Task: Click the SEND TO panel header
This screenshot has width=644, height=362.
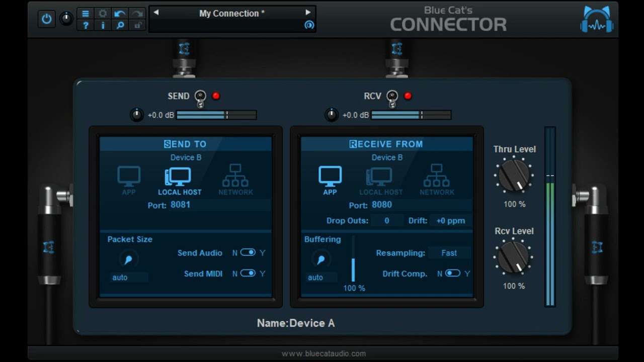Action: 186,144
